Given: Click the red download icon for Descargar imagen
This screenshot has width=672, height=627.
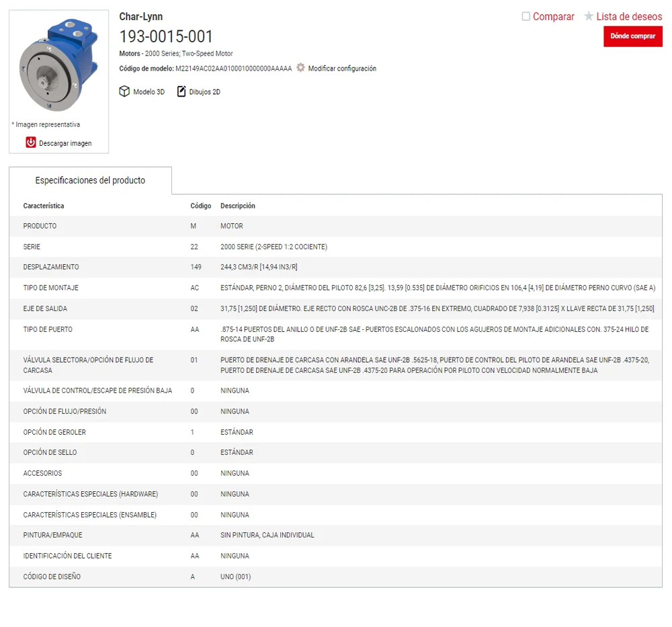Looking at the screenshot, I should [x=31, y=142].
